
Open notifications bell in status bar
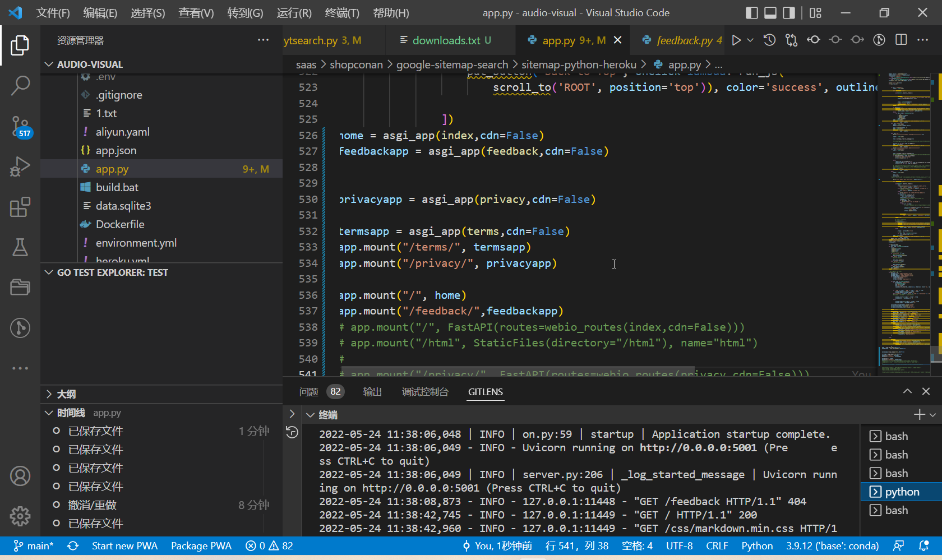pyautogui.click(x=924, y=546)
